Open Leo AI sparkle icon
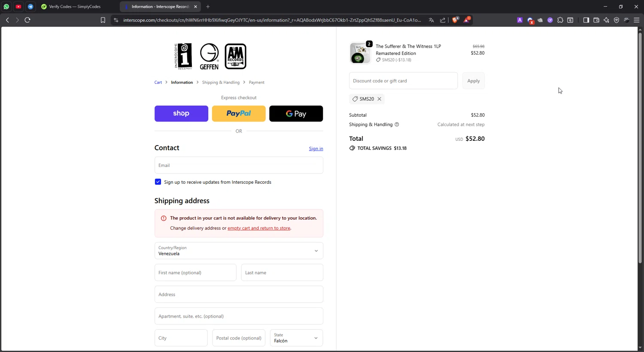The image size is (644, 352). (606, 20)
